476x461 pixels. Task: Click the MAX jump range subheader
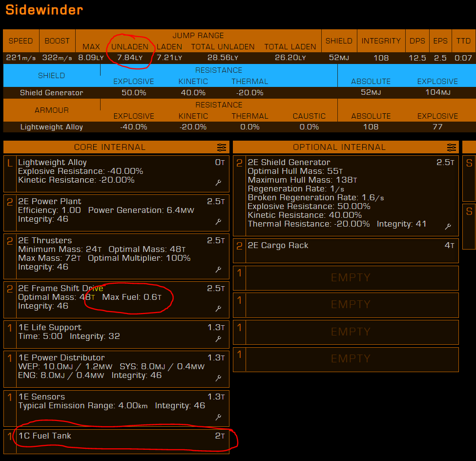pos(91,47)
